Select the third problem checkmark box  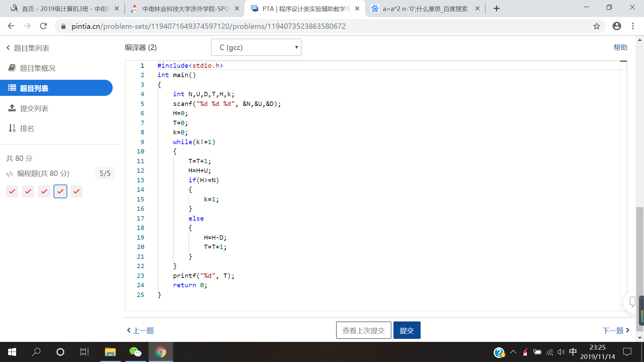(44, 191)
